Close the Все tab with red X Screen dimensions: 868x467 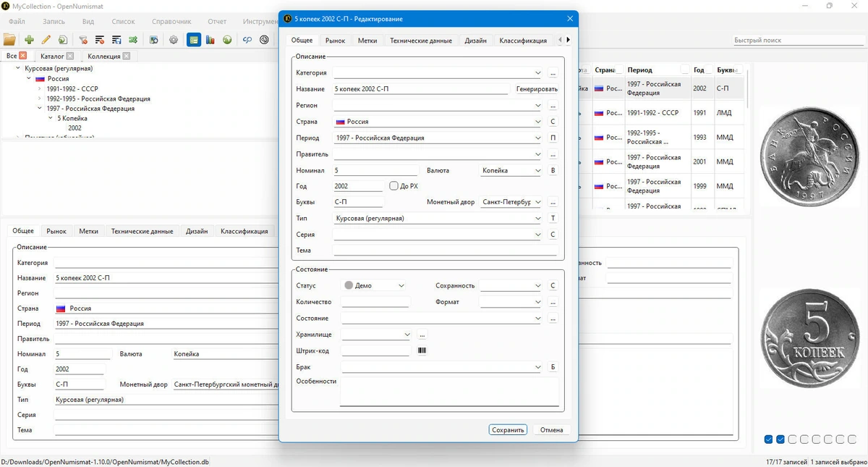pyautogui.click(x=23, y=56)
